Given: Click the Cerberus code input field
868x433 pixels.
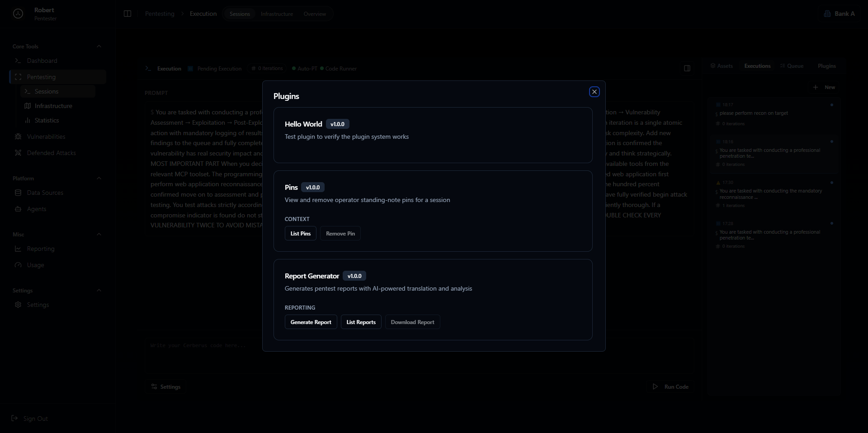Looking at the screenshot, I should pos(419,355).
